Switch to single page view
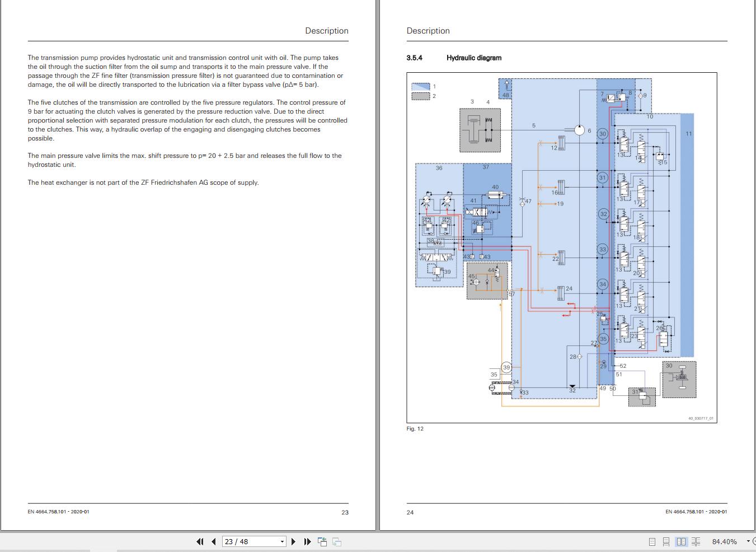 (x=651, y=541)
